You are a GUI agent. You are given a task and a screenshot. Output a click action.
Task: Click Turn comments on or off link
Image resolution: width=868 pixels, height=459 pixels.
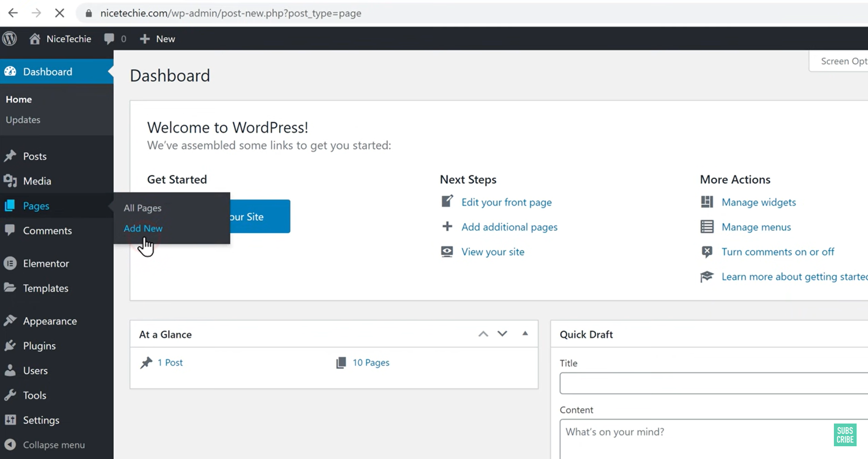777,252
